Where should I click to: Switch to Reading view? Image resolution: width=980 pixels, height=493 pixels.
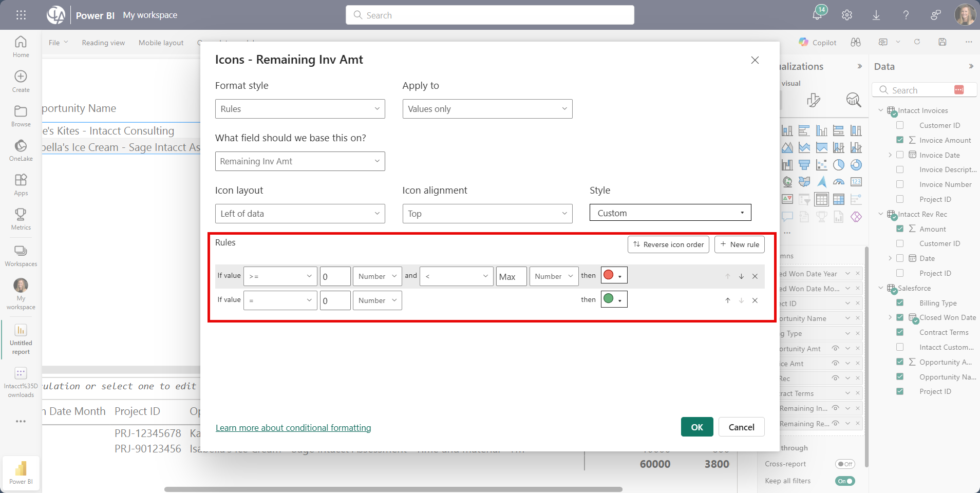pyautogui.click(x=103, y=43)
